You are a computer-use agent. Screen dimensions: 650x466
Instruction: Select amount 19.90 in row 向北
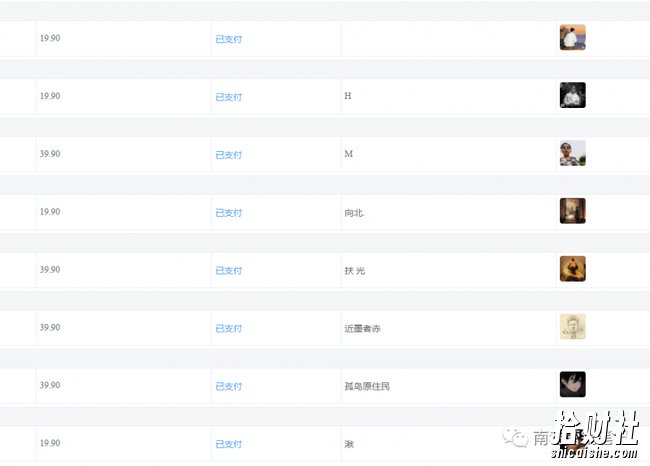(50, 211)
